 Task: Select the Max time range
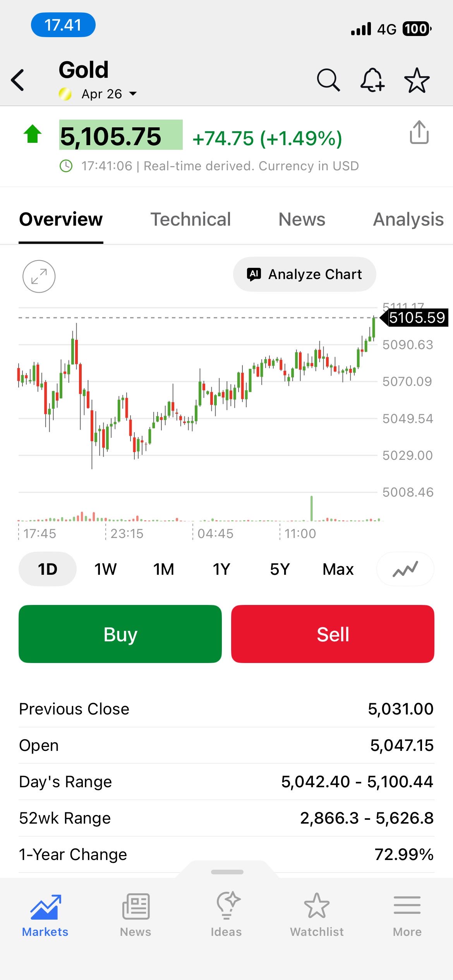[338, 569]
